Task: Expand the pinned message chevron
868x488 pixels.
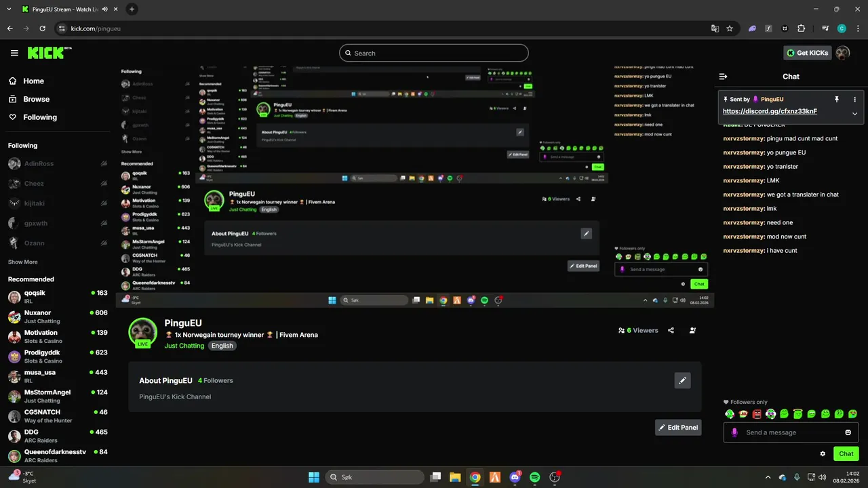Action: [854, 114]
